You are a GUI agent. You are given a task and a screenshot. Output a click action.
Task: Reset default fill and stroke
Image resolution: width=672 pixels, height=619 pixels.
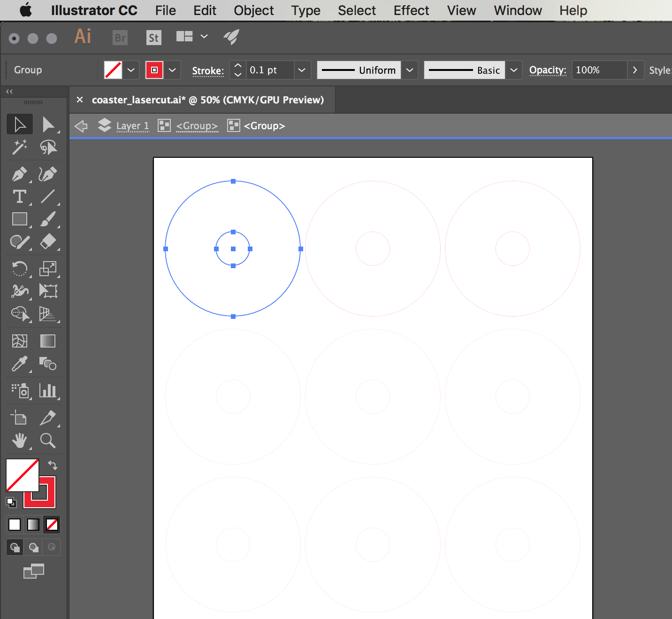tap(11, 503)
